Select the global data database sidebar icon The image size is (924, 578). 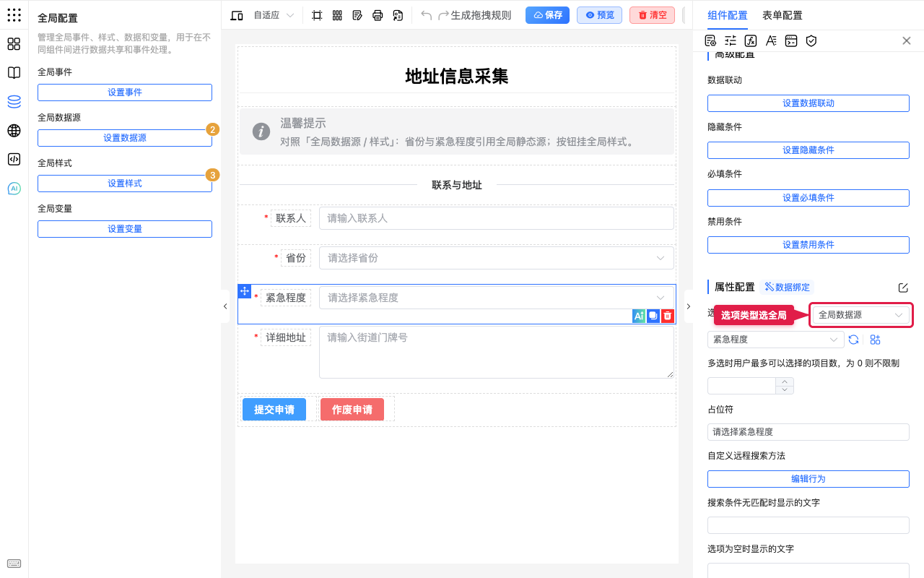coord(14,102)
